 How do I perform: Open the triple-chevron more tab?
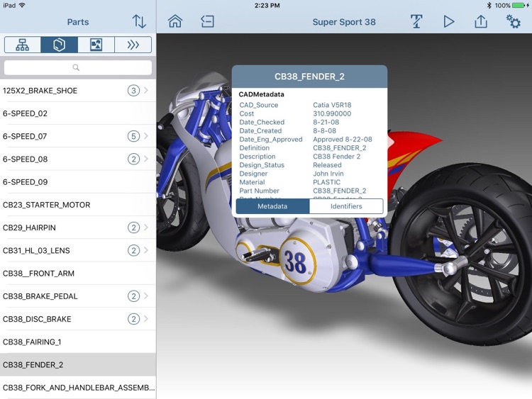[x=133, y=45]
